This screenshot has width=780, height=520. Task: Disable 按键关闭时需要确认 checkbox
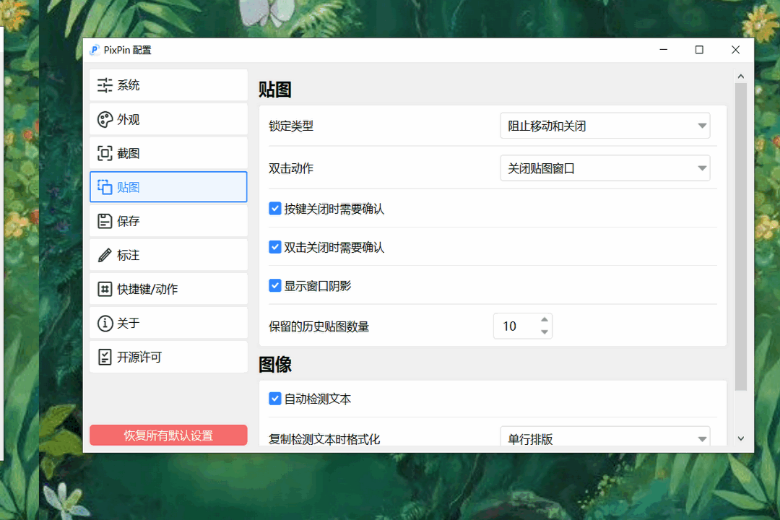[275, 208]
